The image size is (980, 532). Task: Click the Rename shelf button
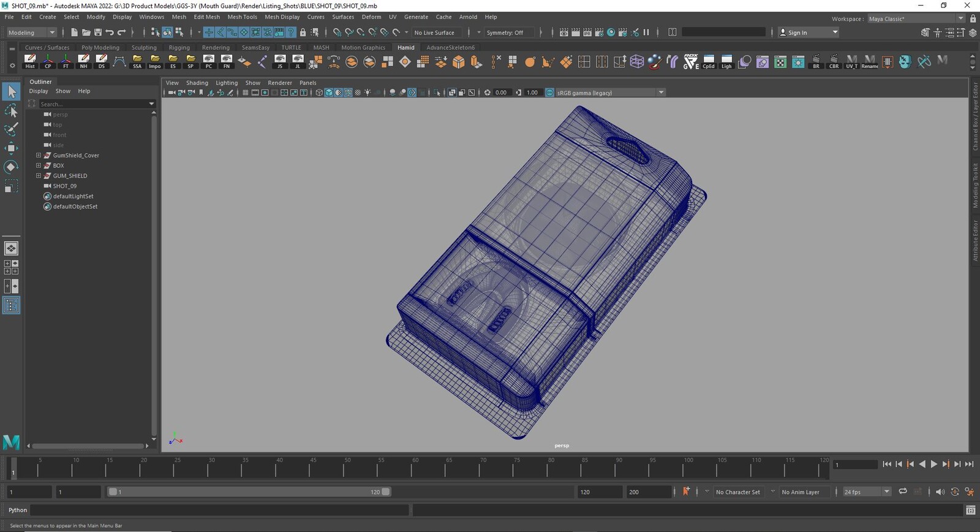[x=870, y=61]
